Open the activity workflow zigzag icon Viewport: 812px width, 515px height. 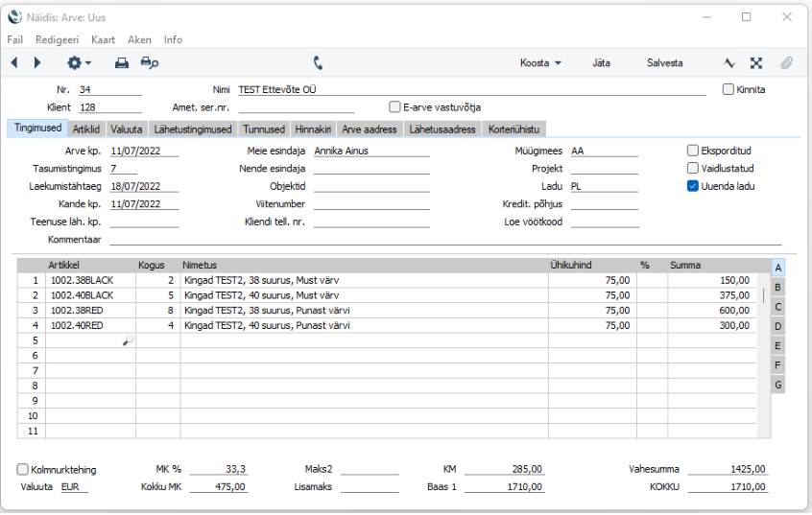coord(729,63)
